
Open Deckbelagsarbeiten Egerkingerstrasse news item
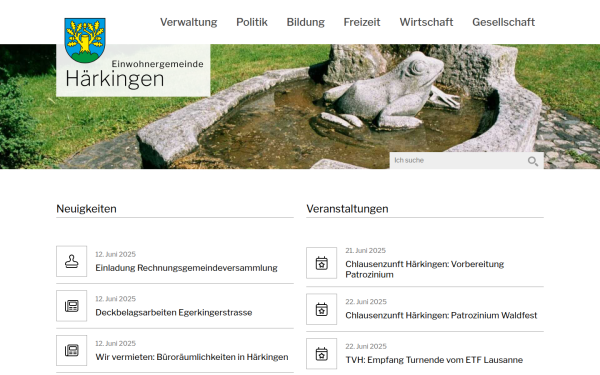[174, 313]
